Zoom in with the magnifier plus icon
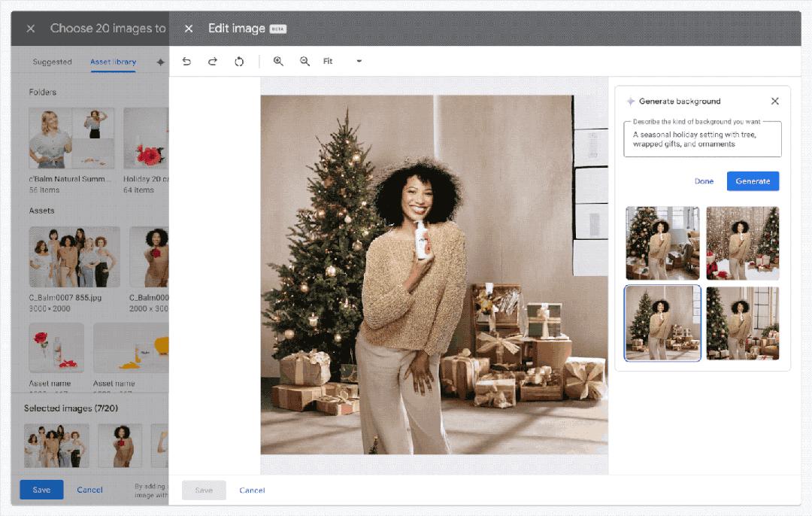This screenshot has width=812, height=516. pos(278,61)
